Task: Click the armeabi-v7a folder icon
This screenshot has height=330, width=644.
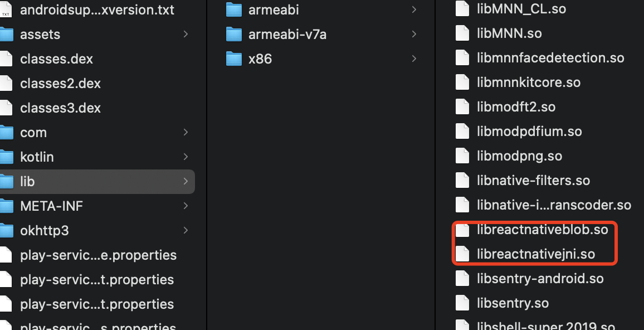Action: click(233, 35)
